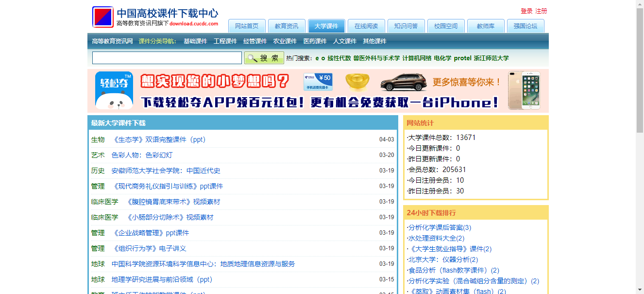Search hot keyword 兽医外科与手术学
The height and width of the screenshot is (294, 644).
click(x=376, y=58)
